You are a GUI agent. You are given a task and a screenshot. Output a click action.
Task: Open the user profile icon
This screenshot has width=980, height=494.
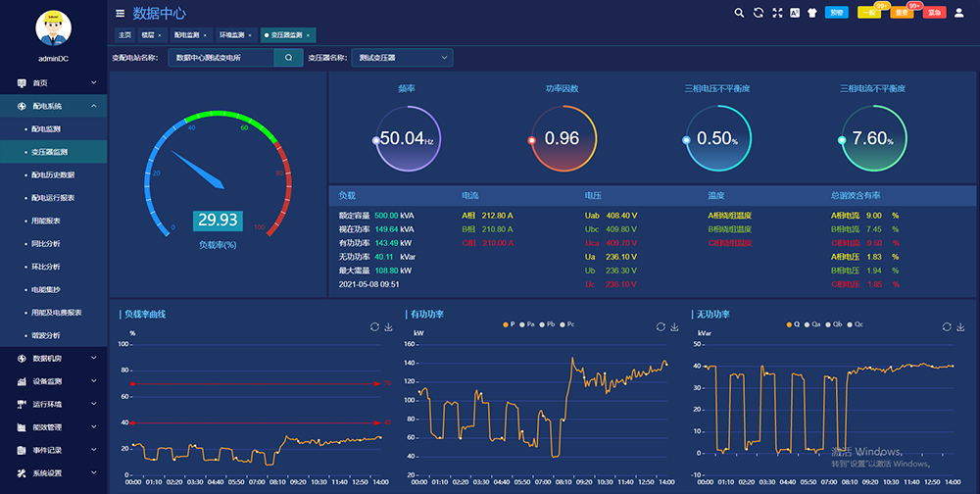960,13
